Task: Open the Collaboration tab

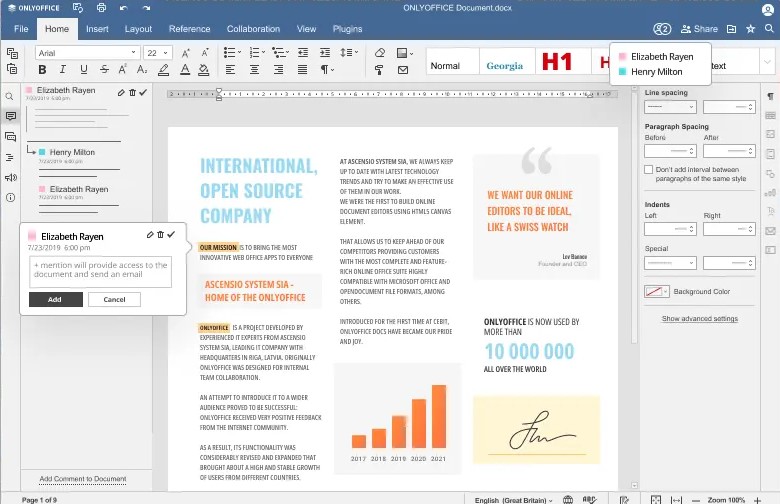Action: click(x=254, y=29)
